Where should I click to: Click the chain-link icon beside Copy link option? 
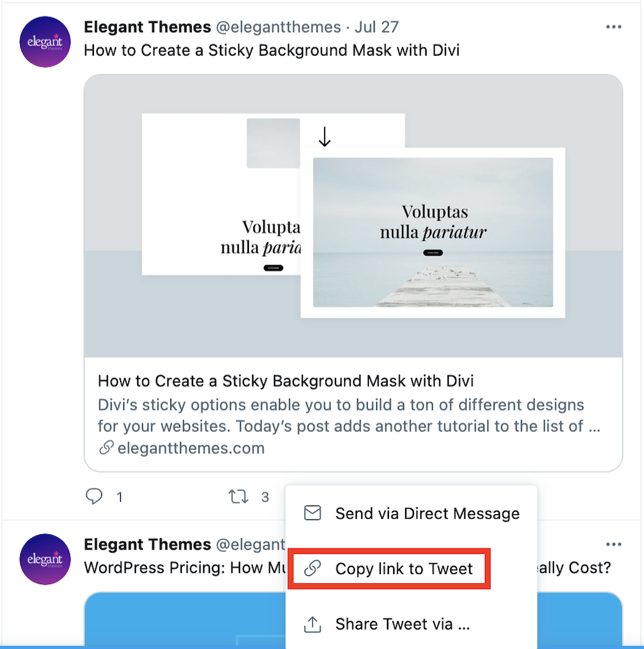click(312, 568)
